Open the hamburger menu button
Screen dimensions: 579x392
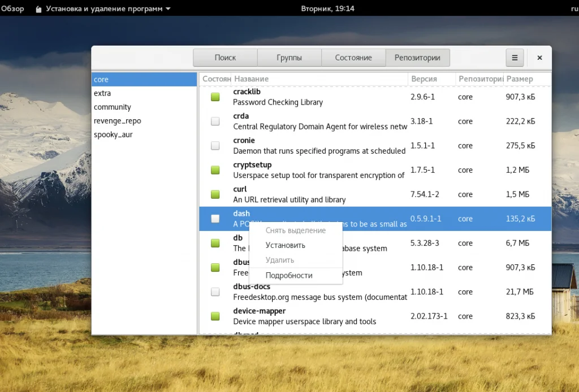[515, 58]
